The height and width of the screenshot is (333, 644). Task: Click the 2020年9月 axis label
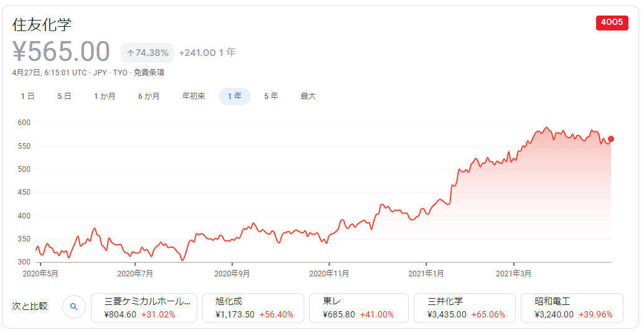232,273
